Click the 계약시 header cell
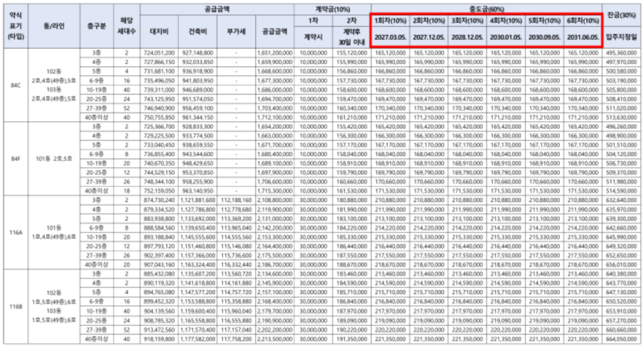Image resolution: width=644 pixels, height=345 pixels. [313, 36]
